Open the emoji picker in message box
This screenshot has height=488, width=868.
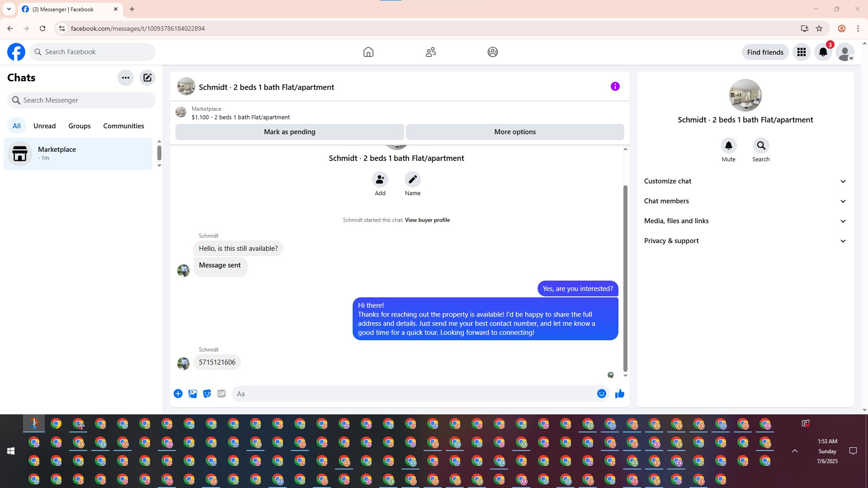[601, 394]
